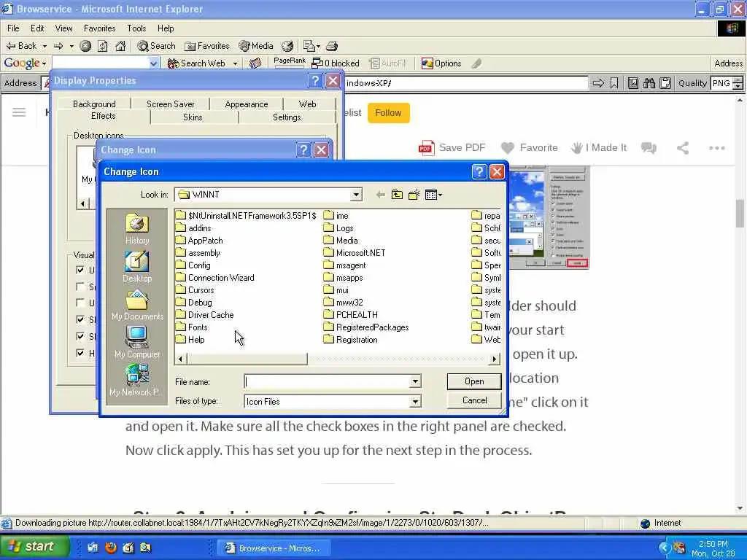Refresh the page in Internet Explorer
This screenshot has height=560, width=747.
pyautogui.click(x=103, y=46)
